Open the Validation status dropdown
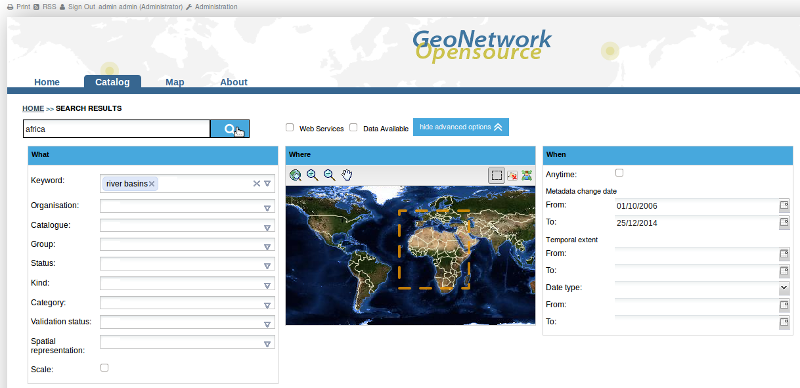 tap(267, 324)
